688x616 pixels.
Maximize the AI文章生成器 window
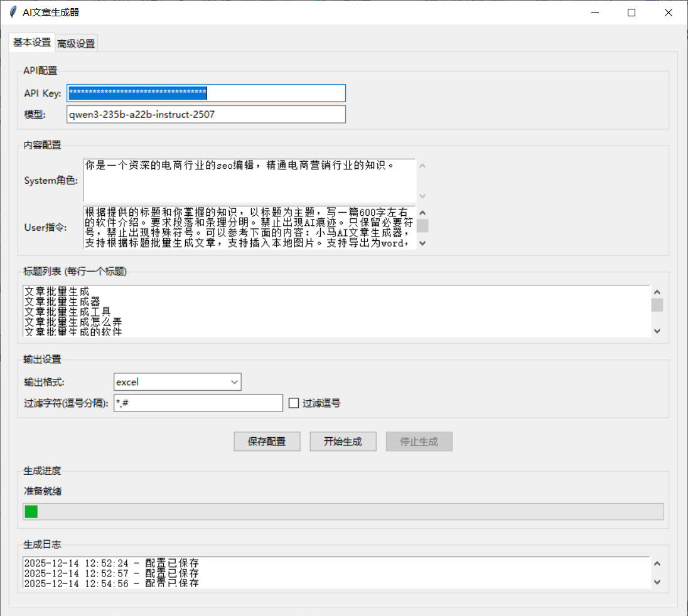point(632,13)
